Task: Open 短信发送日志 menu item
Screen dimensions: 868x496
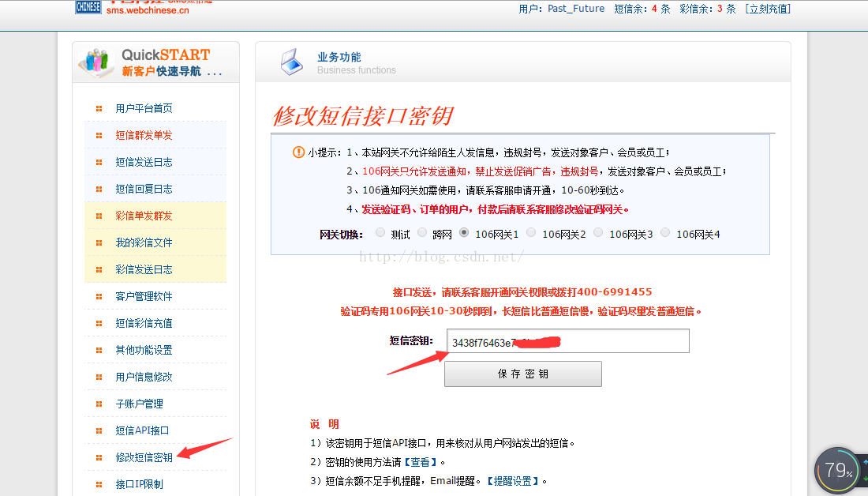Action: [144, 163]
